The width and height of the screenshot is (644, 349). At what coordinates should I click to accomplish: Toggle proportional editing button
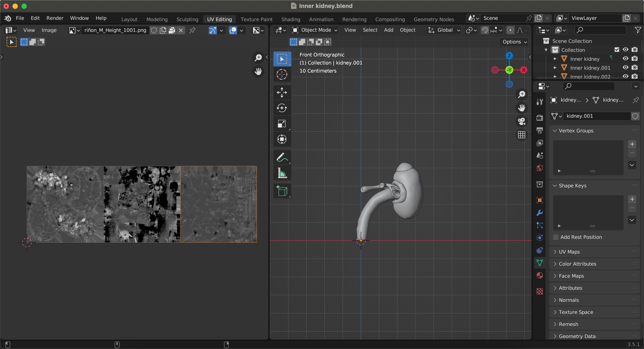click(510, 30)
